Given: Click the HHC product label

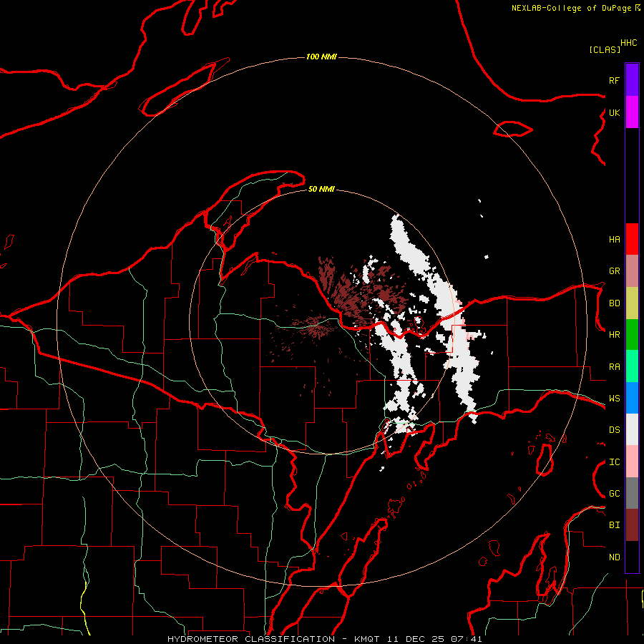Looking at the screenshot, I should click(629, 43).
